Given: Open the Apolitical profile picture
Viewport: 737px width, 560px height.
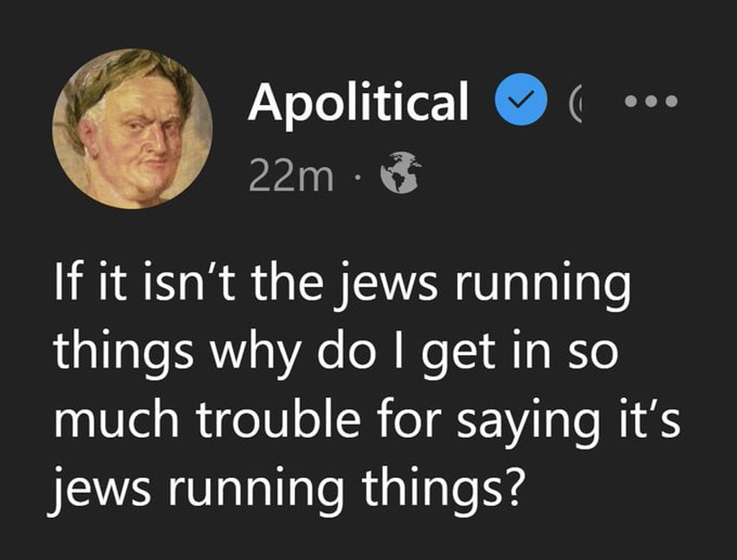Looking at the screenshot, I should click(132, 129).
